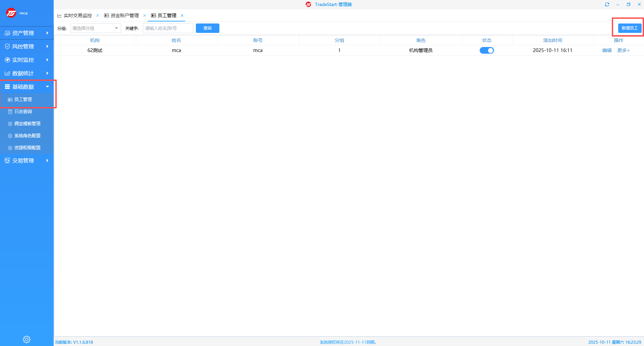Screen dimensions: 644x346
Task: Close the 实时交易监控 tab
Action: coord(98,15)
